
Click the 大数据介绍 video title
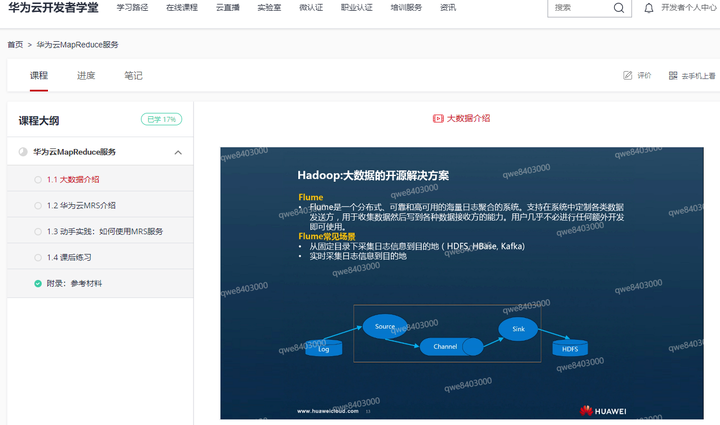click(x=468, y=118)
